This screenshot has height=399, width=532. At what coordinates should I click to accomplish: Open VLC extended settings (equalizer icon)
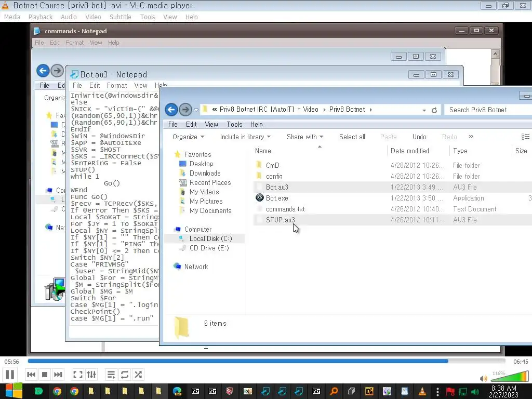[x=91, y=375]
